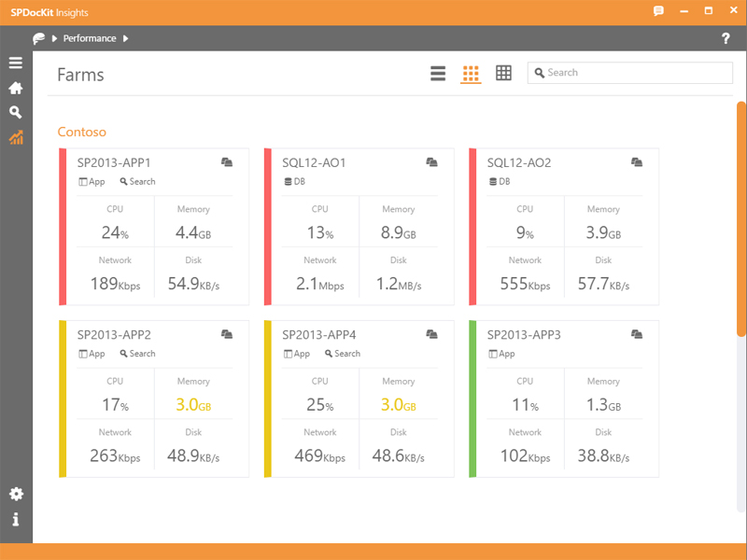Open the hamburger menu in sidebar

[x=16, y=63]
